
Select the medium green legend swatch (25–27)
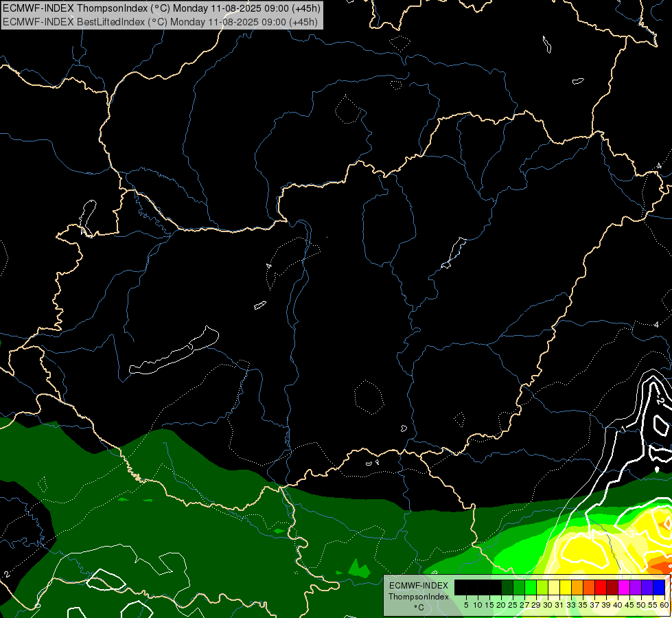[519, 587]
